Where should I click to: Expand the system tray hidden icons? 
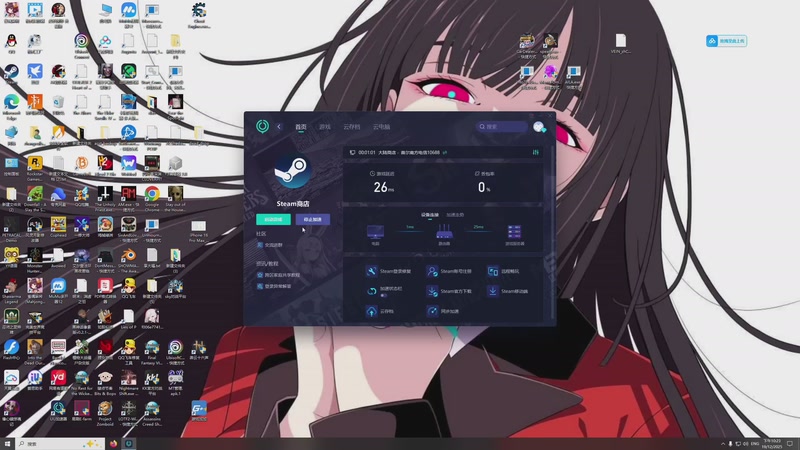pyautogui.click(x=722, y=444)
